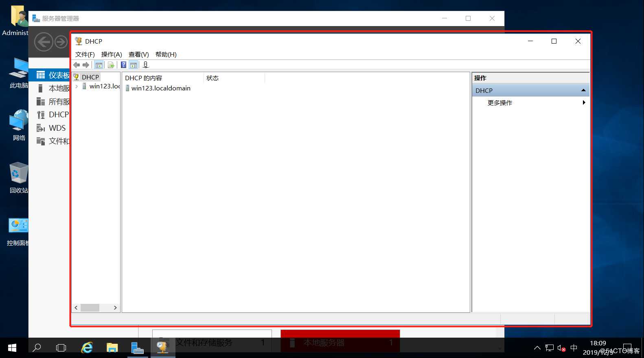
Task: Open the 操作(A) menu
Action: click(112, 54)
